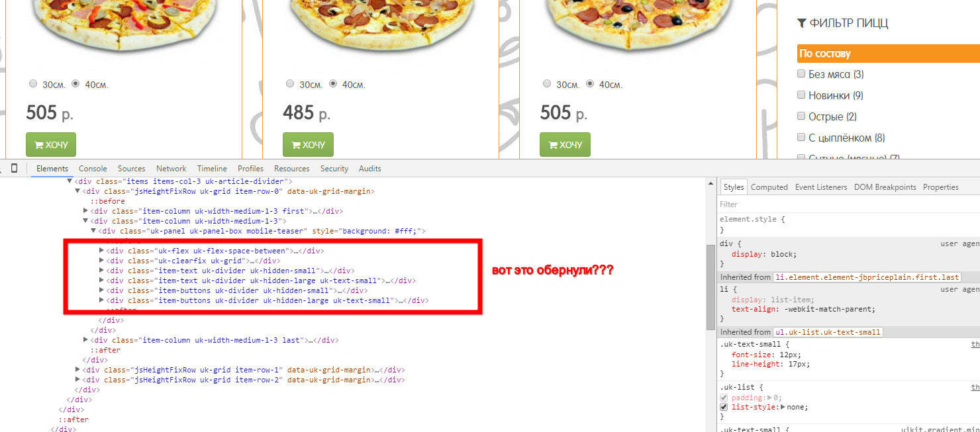
Task: Toggle the device mode icon in DevTools
Action: [15, 168]
